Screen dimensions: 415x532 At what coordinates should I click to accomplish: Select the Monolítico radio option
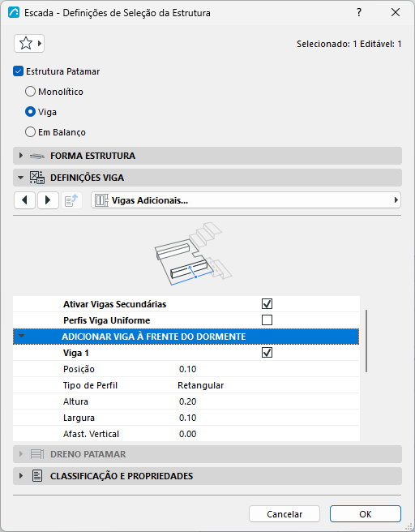click(30, 92)
